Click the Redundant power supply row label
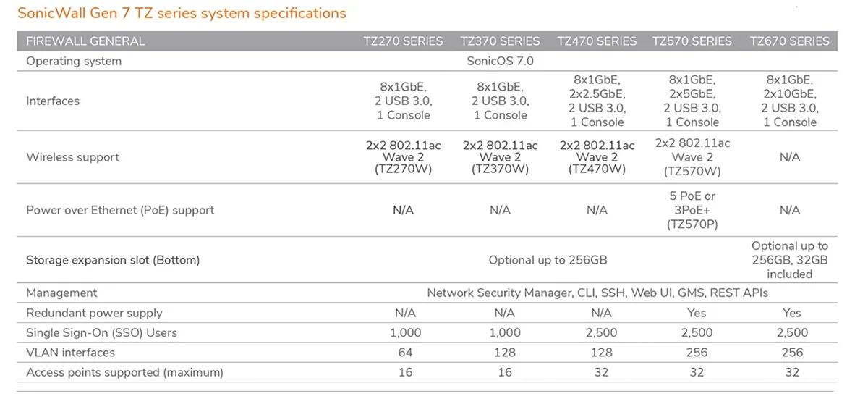 94,313
